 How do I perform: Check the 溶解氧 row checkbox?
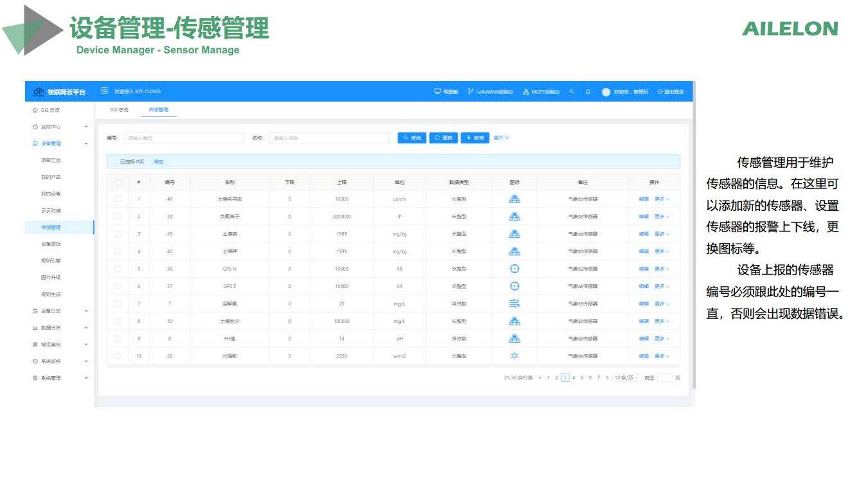click(118, 303)
